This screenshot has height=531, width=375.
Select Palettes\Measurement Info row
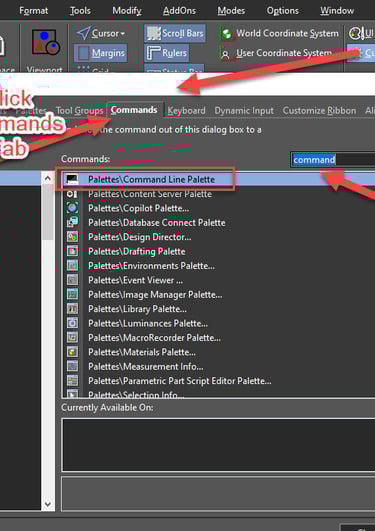tap(218, 366)
